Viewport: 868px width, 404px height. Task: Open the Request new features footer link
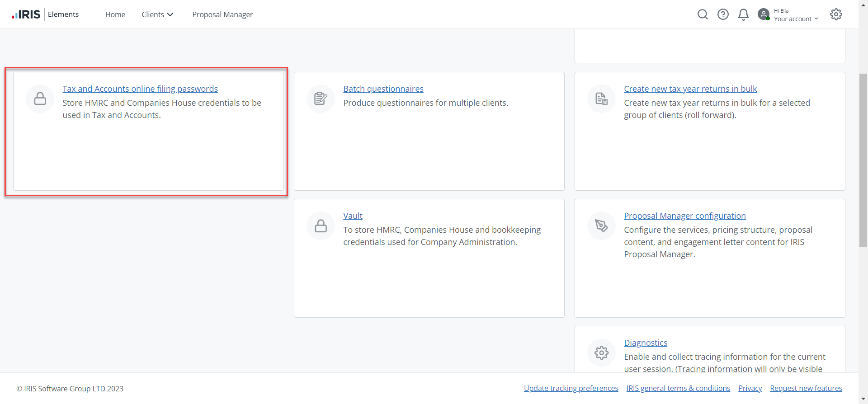tap(806, 388)
